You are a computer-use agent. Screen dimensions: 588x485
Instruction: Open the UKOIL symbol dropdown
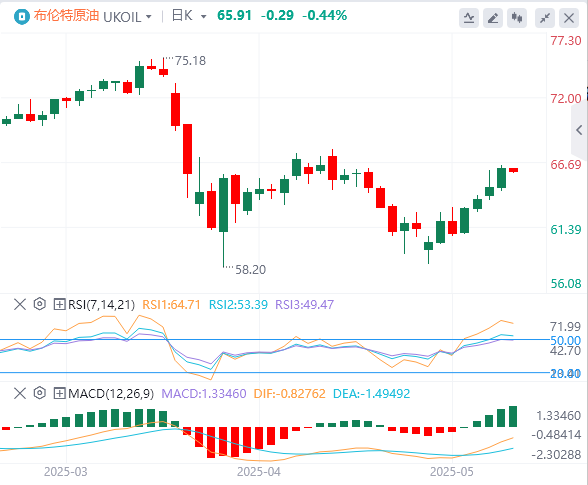point(127,17)
